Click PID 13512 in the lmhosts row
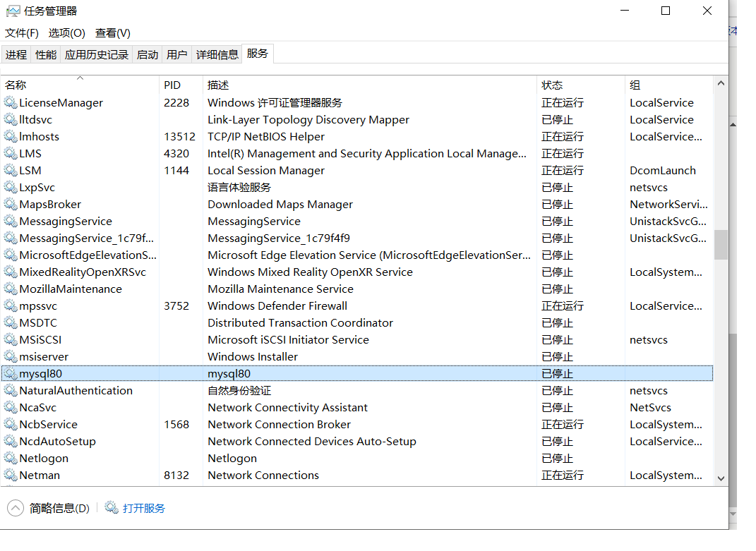Screen dimensions: 756x551 (x=179, y=136)
